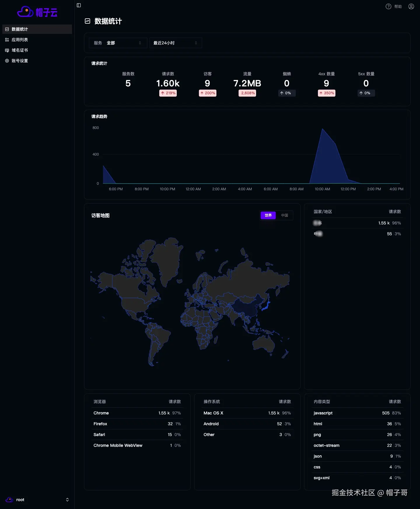Image resolution: width=420 pixels, height=509 pixels.
Task: Select the 1.55 k 96% country row
Action: click(x=357, y=223)
